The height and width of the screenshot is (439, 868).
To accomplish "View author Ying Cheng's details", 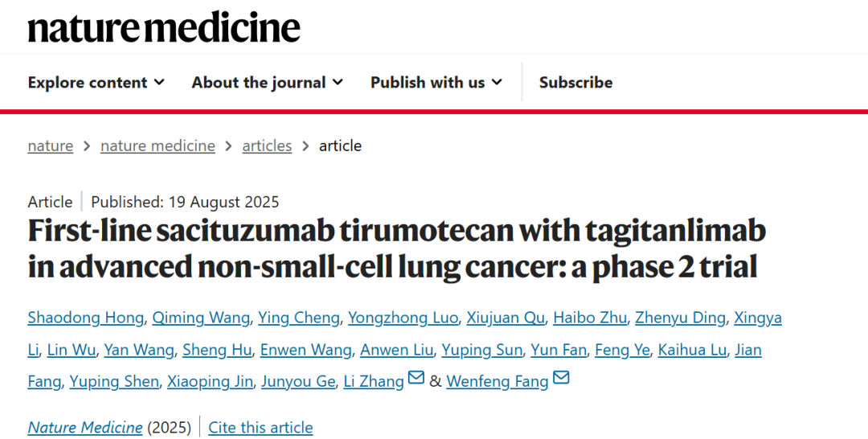I will point(298,318).
